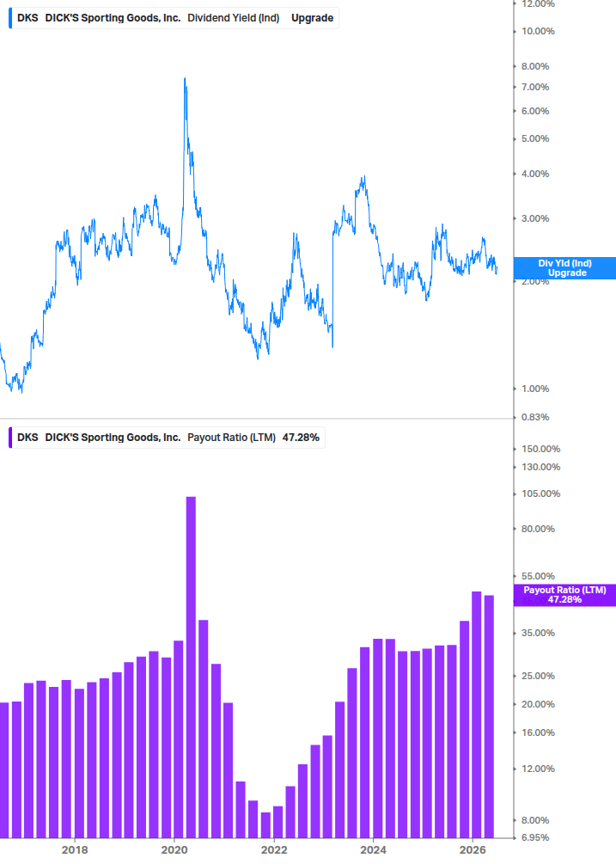Click the 2020 label on the time axis
Image resolution: width=616 pixels, height=864 pixels.
pyautogui.click(x=174, y=849)
